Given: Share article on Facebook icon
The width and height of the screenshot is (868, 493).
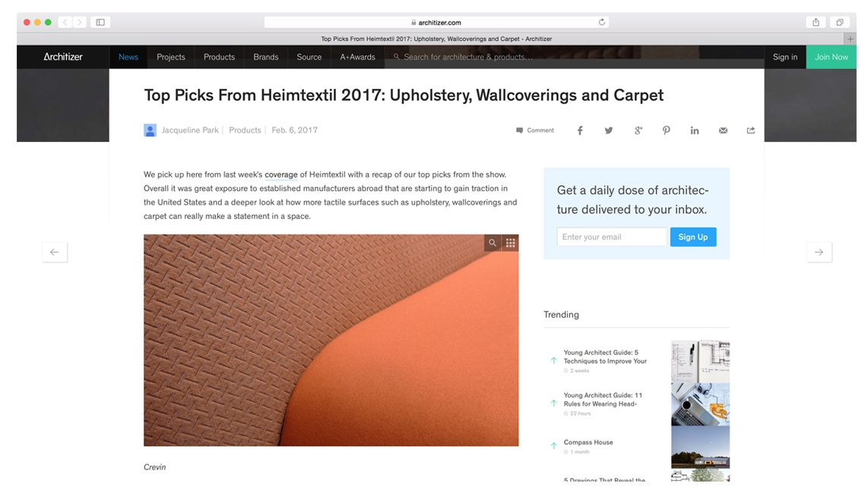Looking at the screenshot, I should tap(580, 131).
